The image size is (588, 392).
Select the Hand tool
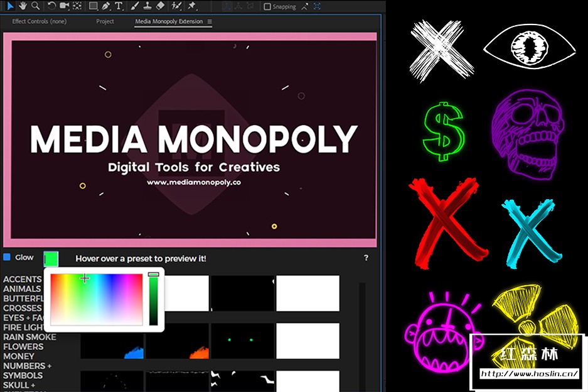(23, 6)
